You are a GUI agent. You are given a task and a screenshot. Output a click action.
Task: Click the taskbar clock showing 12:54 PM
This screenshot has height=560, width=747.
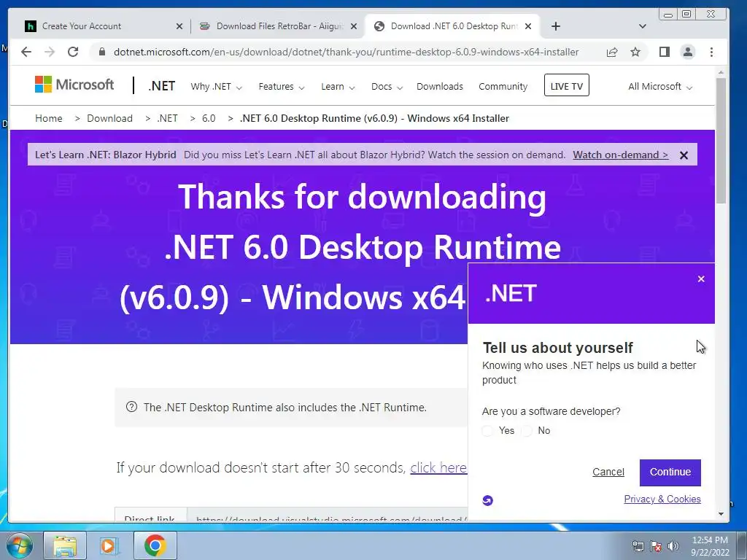[x=710, y=546]
